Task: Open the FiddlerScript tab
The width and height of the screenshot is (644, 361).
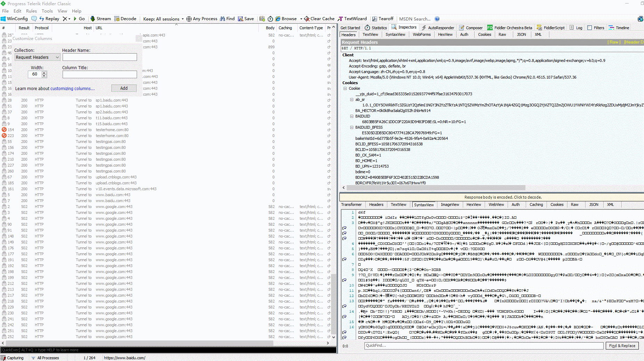Action: tap(551, 28)
